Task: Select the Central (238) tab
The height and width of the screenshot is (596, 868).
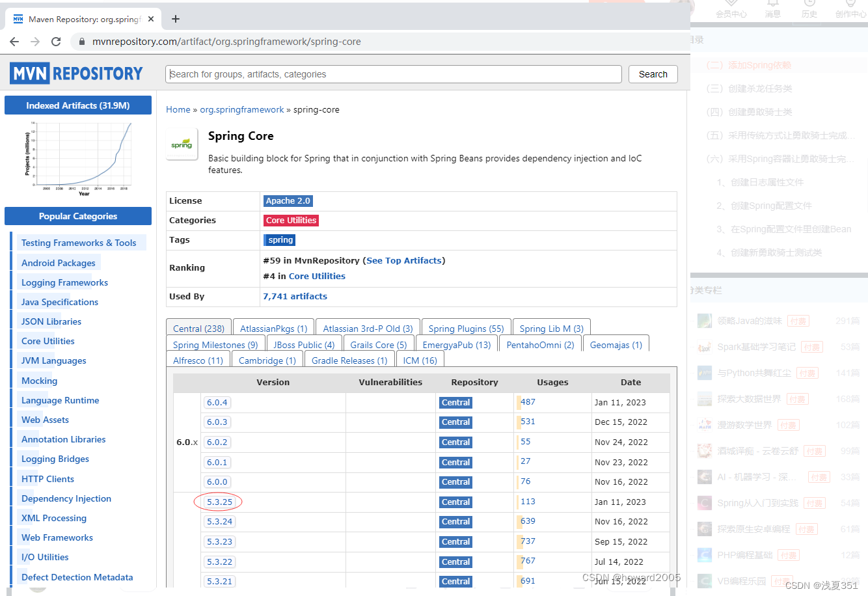Action: coord(198,329)
